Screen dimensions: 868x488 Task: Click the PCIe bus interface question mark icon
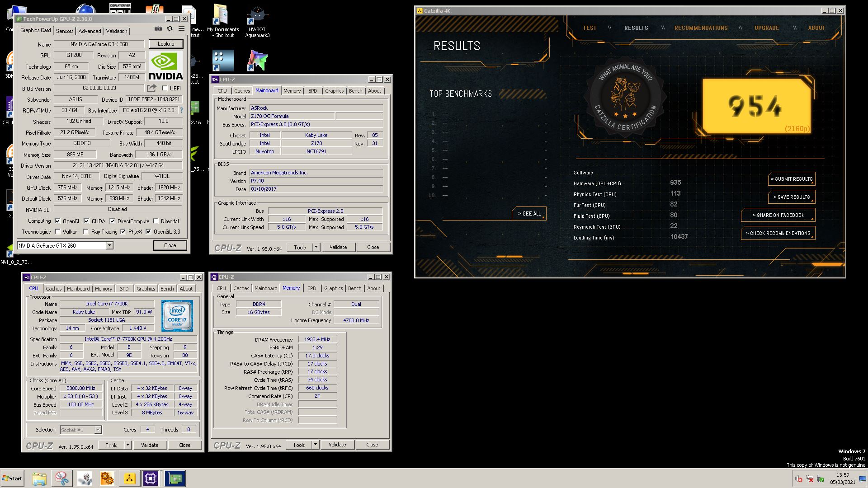click(181, 110)
